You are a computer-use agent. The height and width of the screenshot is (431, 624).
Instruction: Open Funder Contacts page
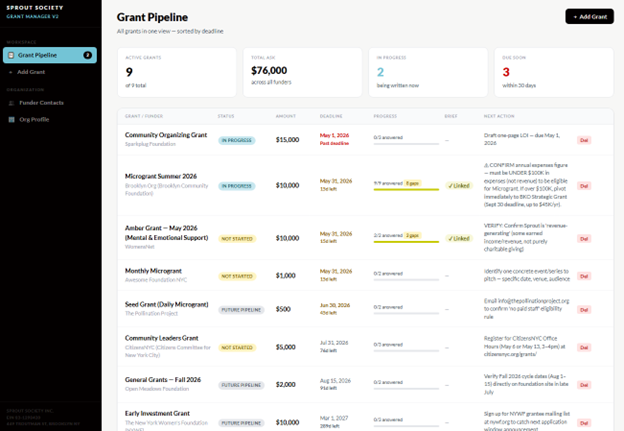pyautogui.click(x=41, y=103)
